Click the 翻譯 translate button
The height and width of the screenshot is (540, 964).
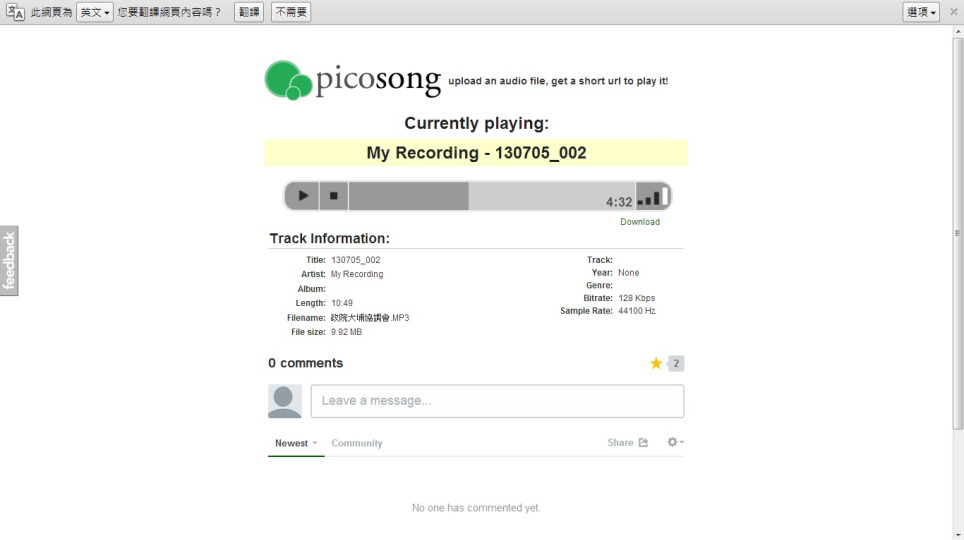(249, 12)
